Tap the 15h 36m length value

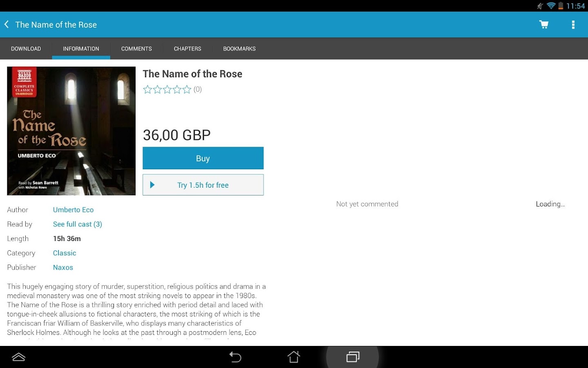[67, 239]
